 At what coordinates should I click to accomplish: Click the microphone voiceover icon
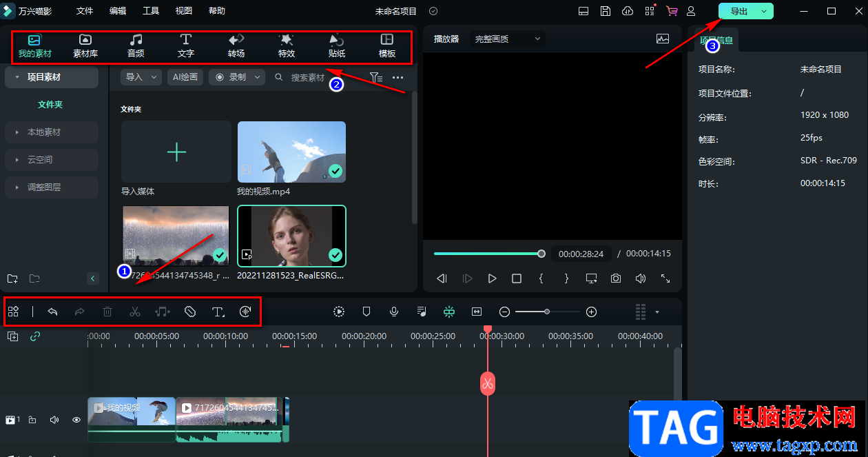pyautogui.click(x=394, y=312)
